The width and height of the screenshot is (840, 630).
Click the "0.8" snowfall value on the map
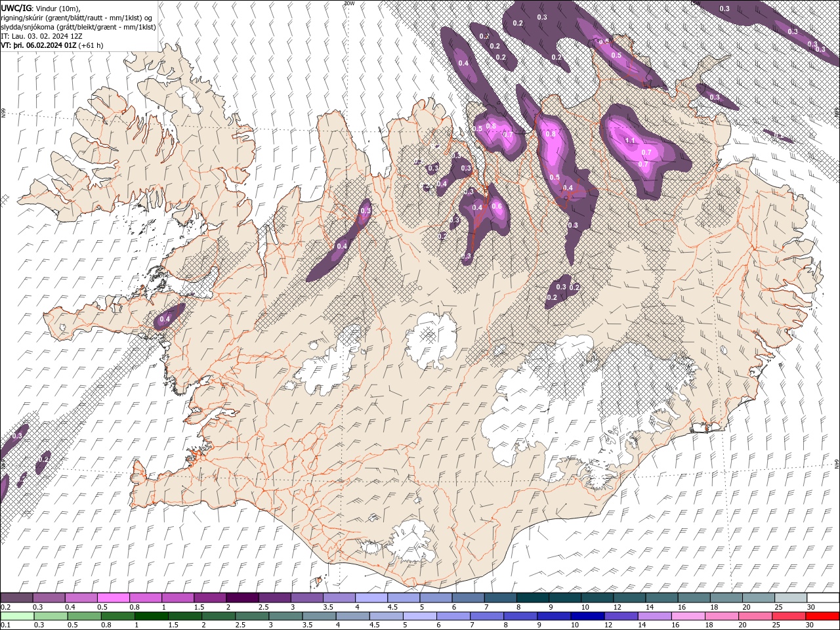(551, 134)
